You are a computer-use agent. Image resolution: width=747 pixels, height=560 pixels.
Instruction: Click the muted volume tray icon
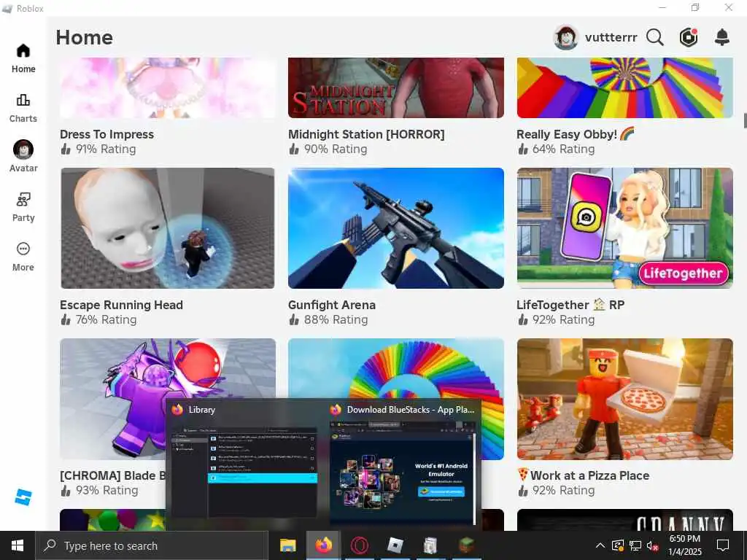point(653,545)
